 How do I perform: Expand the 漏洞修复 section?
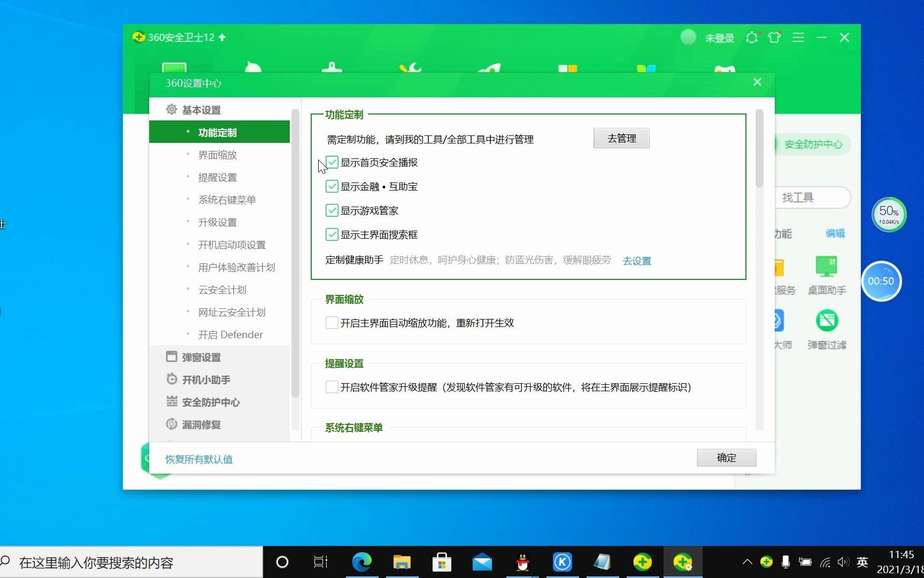(201, 424)
